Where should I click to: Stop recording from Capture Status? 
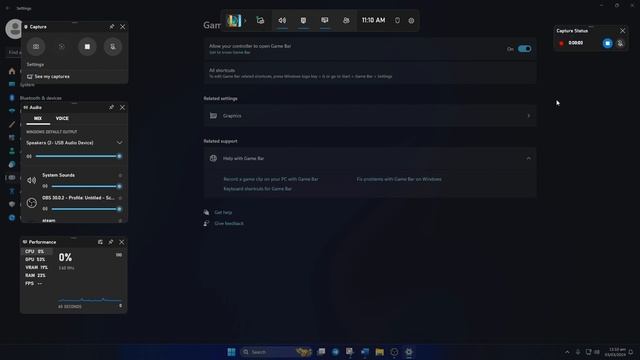coord(607,43)
